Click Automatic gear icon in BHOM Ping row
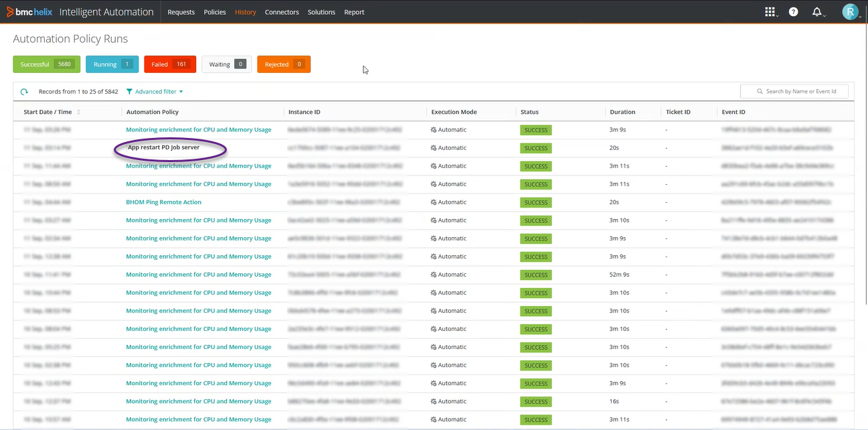This screenshot has height=430, width=868. (x=434, y=202)
